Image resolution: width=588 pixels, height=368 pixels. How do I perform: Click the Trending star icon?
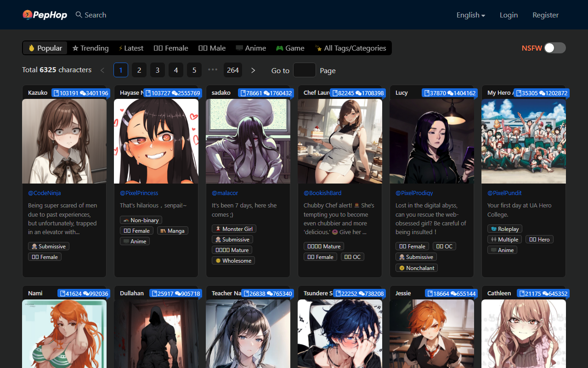(x=75, y=48)
